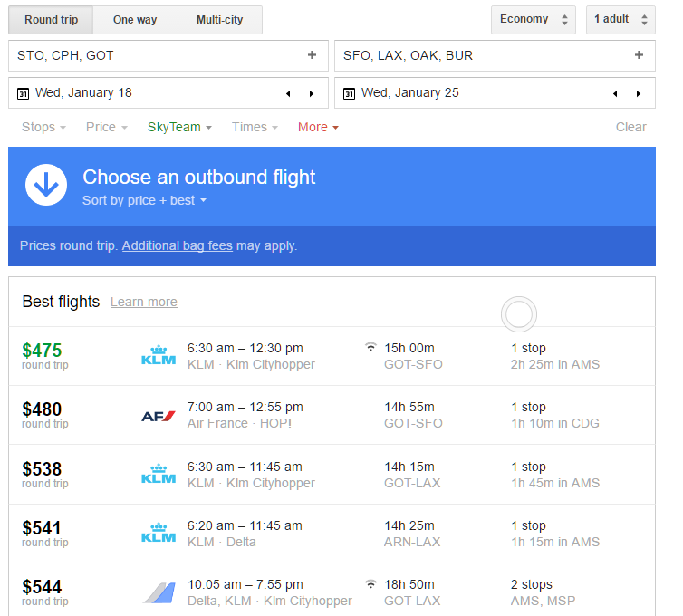
Task: Select the Multi-city tab
Action: click(x=219, y=20)
